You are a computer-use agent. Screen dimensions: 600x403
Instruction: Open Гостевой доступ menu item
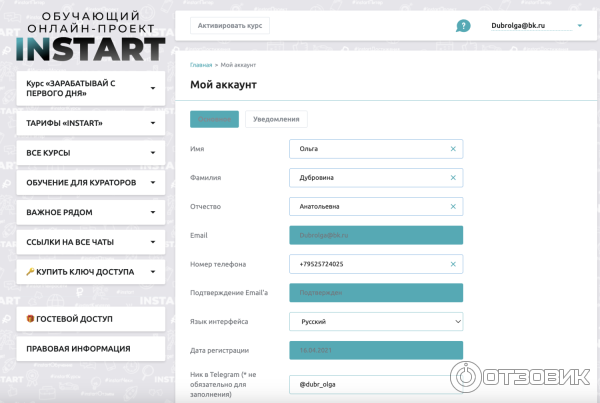click(90, 319)
